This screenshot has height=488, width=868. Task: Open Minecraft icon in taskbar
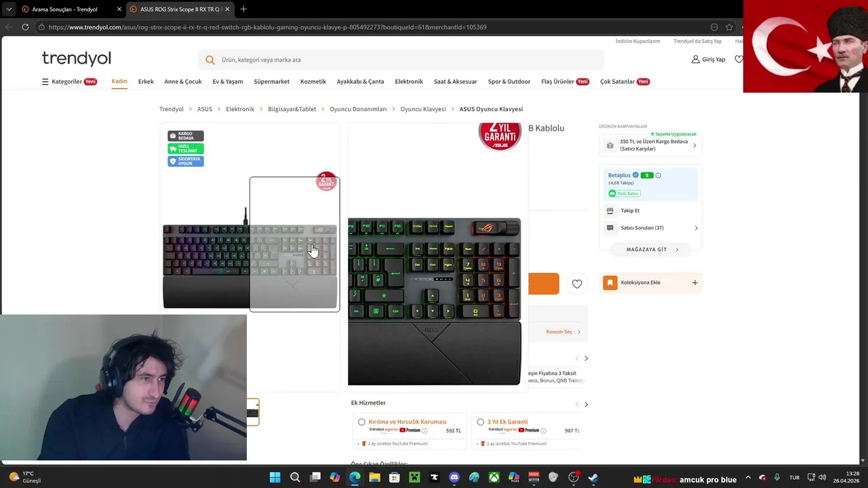coord(414,478)
